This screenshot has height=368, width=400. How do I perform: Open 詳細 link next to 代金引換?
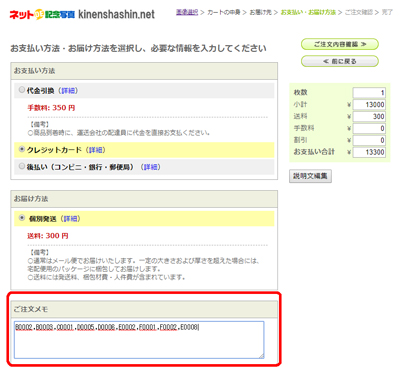point(68,91)
